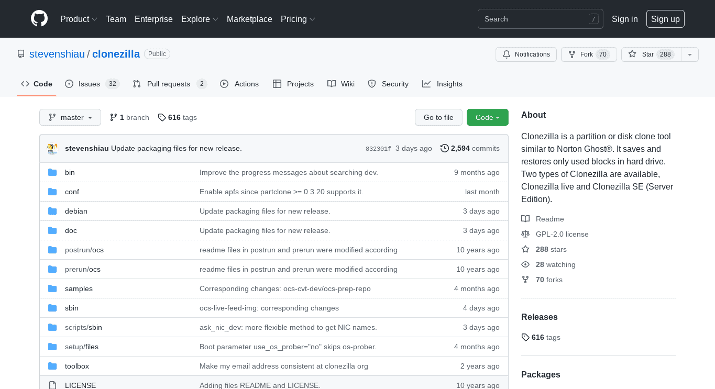Switch to the Code tab

36,84
